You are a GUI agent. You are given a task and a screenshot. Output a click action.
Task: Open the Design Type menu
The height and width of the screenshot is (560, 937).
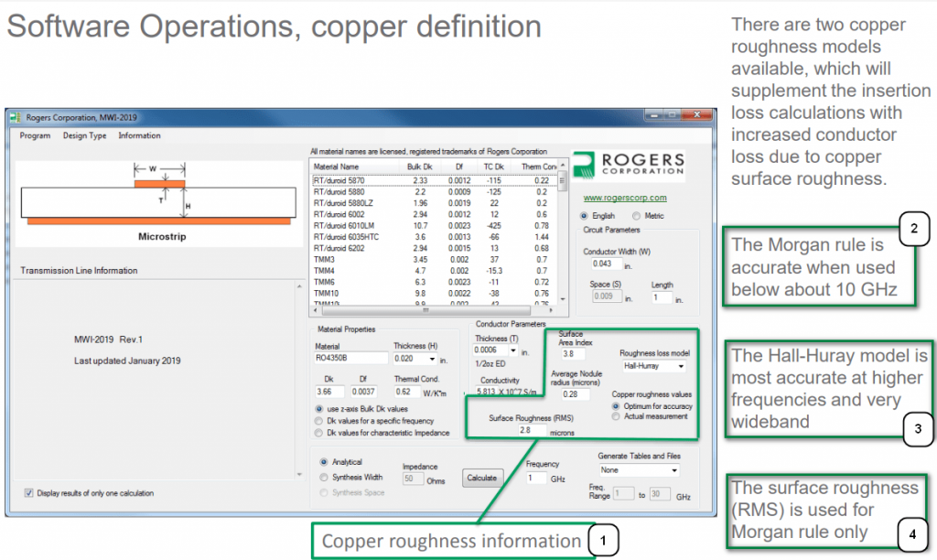(84, 135)
